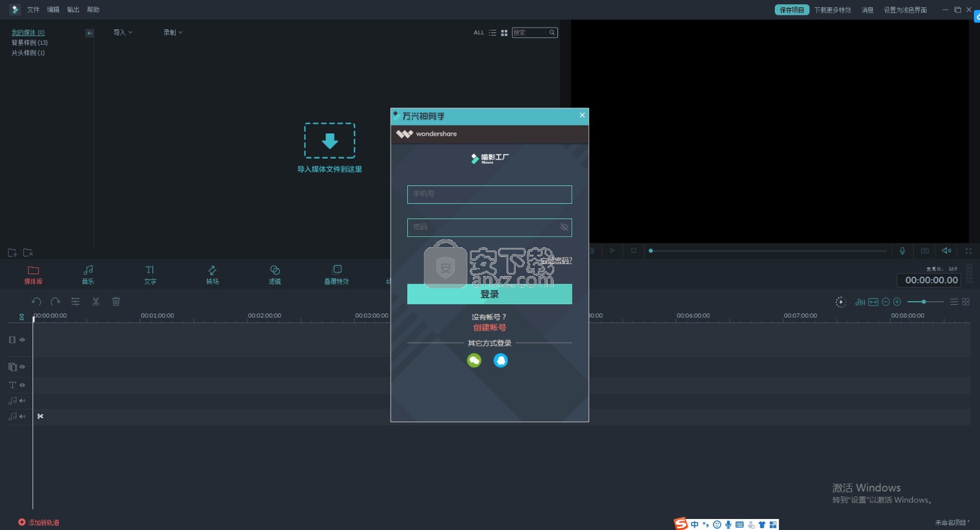The width and height of the screenshot is (980, 530).
Task: Click the microphone voiceover icon
Action: [x=902, y=251]
